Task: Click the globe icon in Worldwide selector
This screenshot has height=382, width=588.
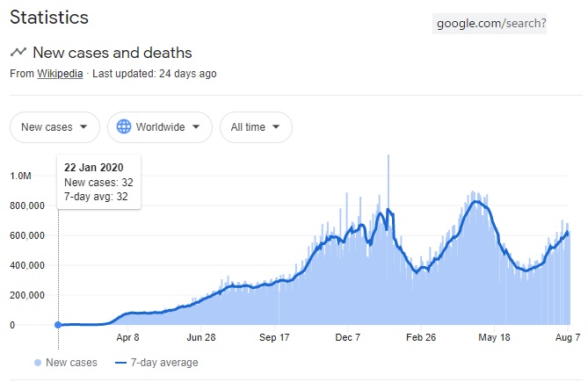Action: (x=124, y=127)
